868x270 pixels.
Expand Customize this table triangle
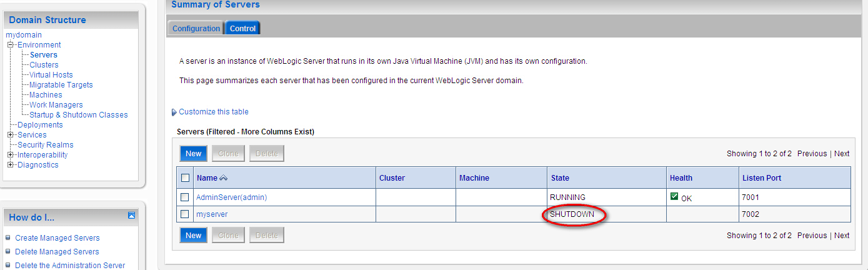point(174,112)
